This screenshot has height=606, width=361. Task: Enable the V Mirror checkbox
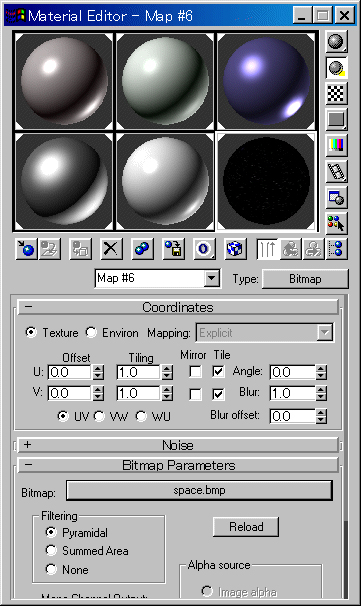coord(195,394)
